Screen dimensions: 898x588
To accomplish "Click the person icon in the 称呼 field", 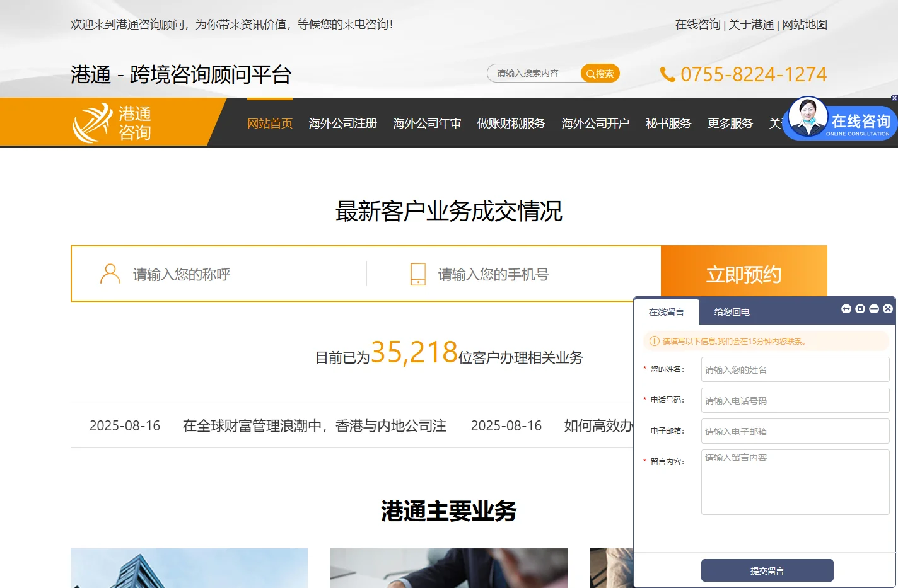I will tap(110, 274).
